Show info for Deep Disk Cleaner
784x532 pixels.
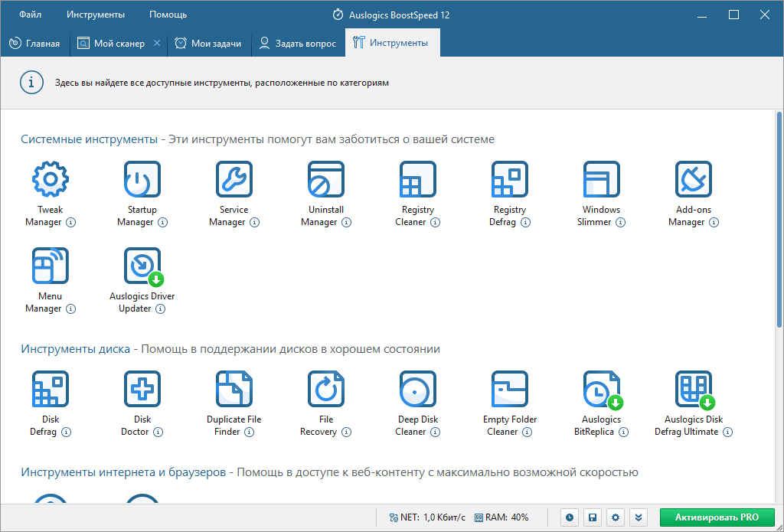[x=436, y=432]
